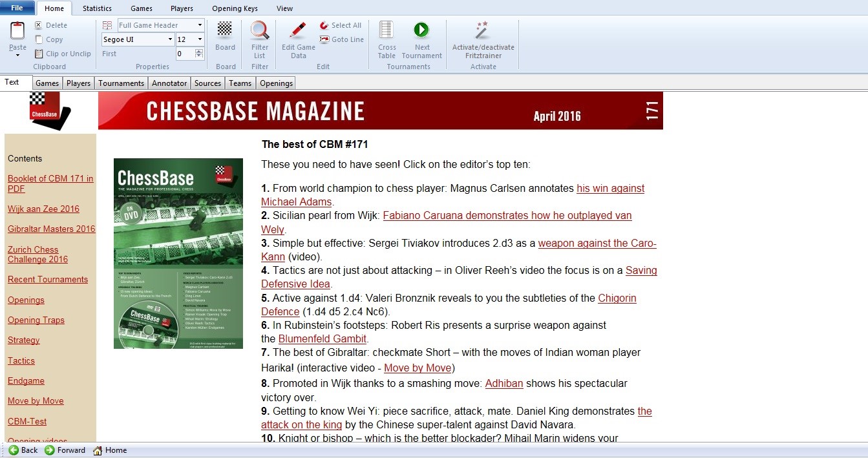
Task: Select the Home ribbon tab
Action: [x=54, y=8]
